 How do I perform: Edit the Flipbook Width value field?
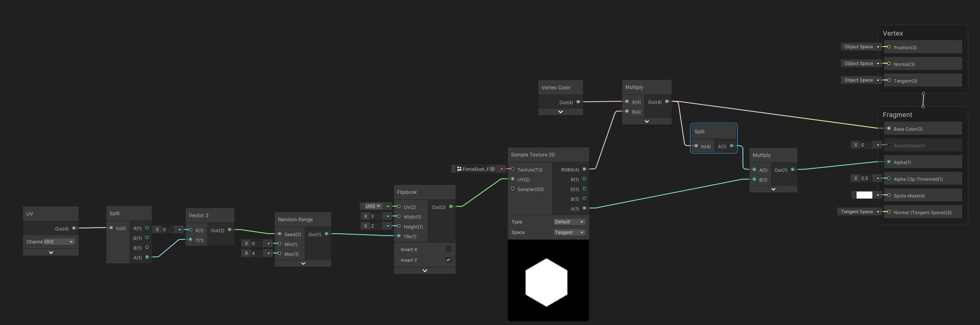377,216
